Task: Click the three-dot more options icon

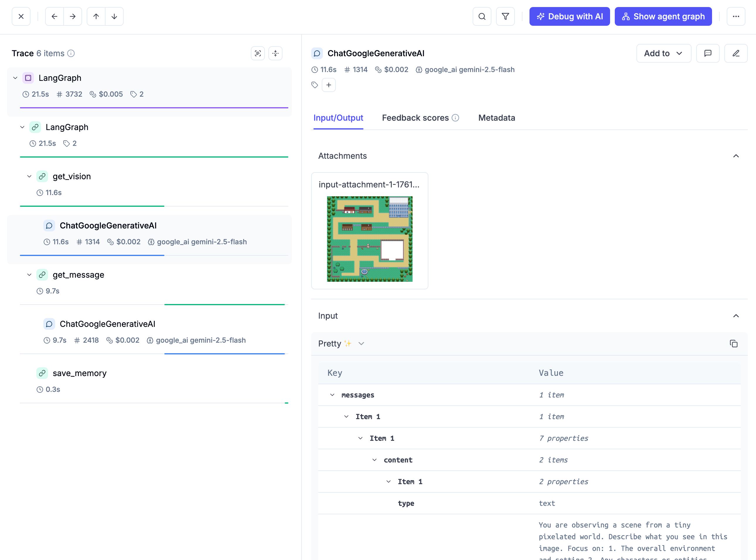Action: point(736,16)
